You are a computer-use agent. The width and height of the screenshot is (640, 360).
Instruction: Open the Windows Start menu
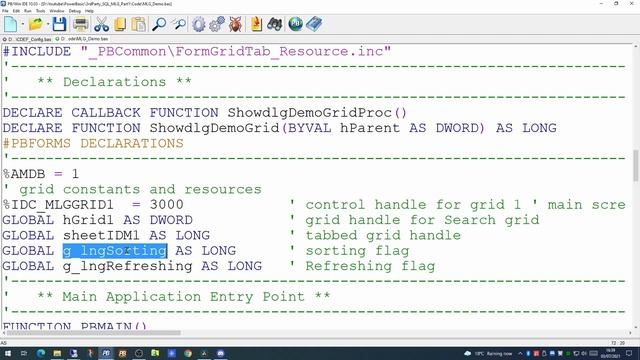pos(7,353)
